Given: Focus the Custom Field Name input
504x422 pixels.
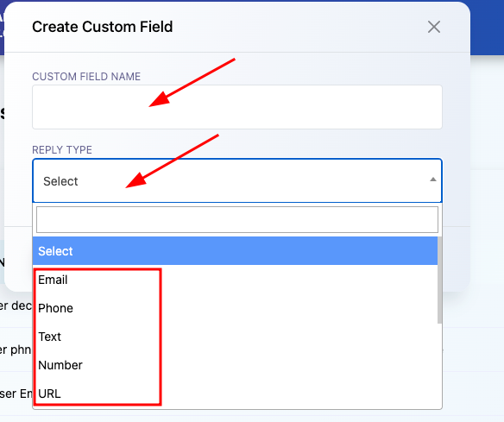Looking at the screenshot, I should tap(237, 107).
